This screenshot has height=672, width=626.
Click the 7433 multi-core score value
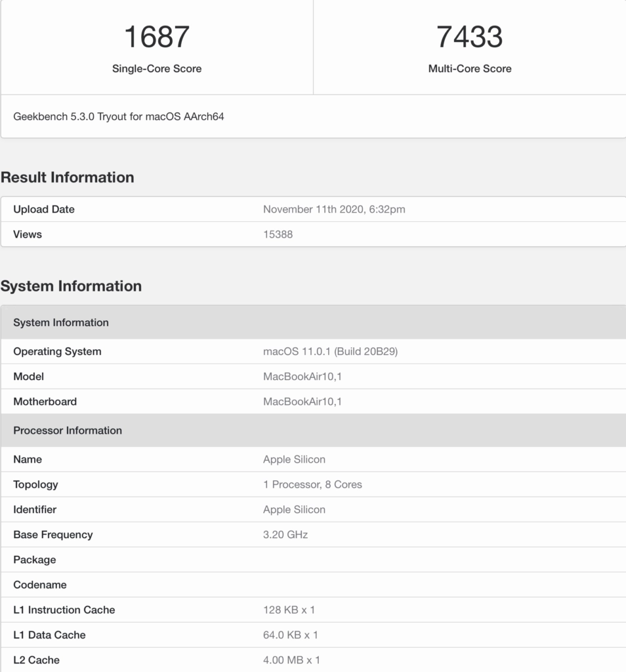470,37
